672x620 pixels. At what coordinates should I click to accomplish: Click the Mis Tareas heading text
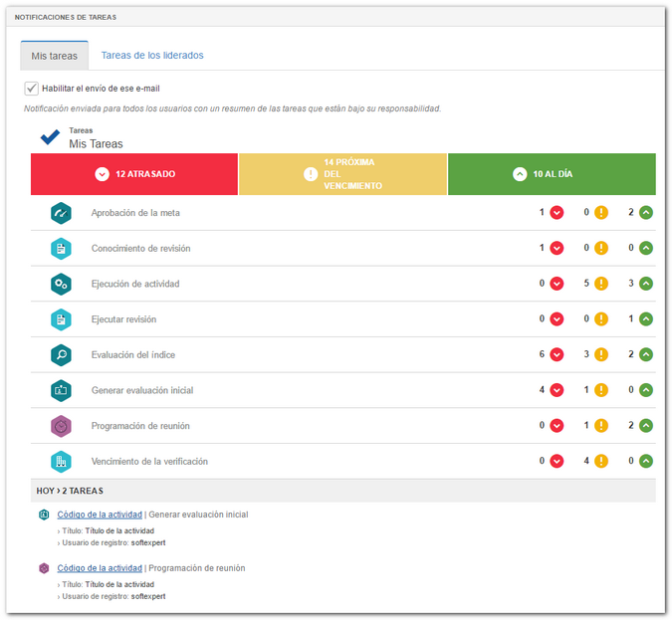point(96,144)
